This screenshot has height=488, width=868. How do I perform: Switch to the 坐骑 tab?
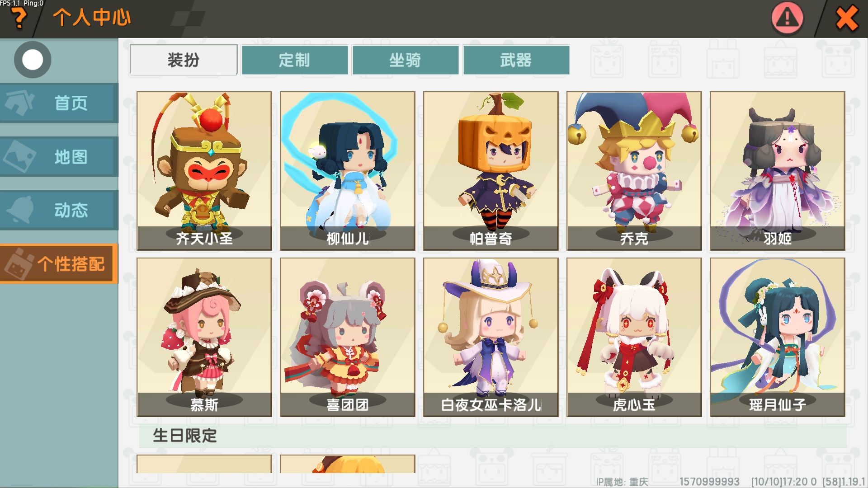coord(406,60)
